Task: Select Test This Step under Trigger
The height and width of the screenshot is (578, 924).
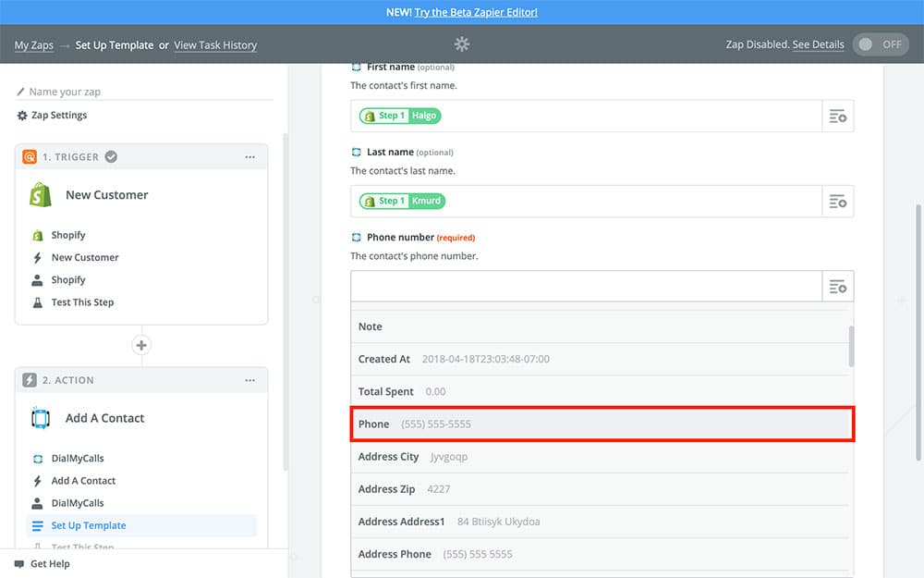Action: tap(82, 302)
